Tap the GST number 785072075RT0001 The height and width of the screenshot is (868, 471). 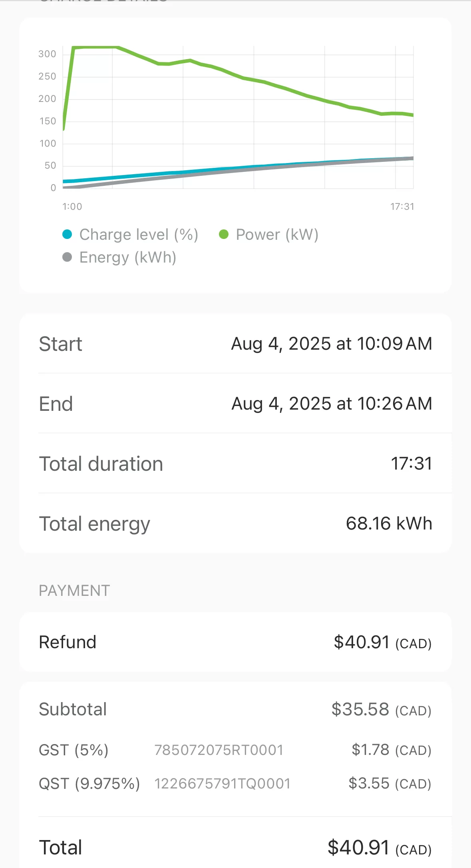219,750
